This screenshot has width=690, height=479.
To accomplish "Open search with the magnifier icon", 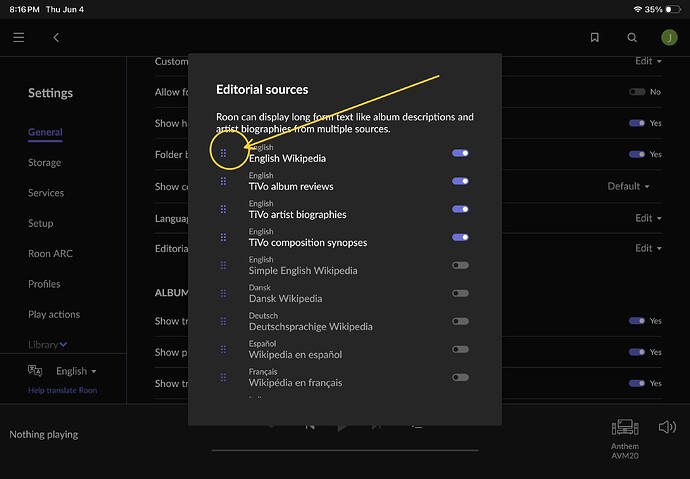I will point(632,37).
